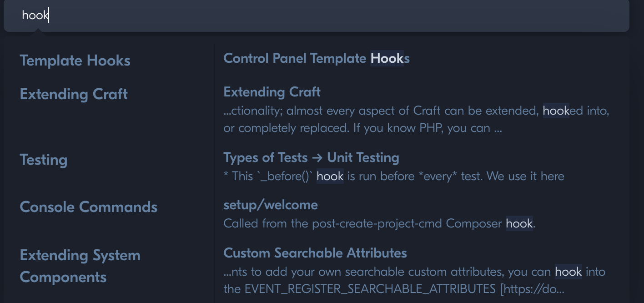This screenshot has width=644, height=303.
Task: Click the hook highlight in Unit Testing snippet
Action: (x=330, y=176)
